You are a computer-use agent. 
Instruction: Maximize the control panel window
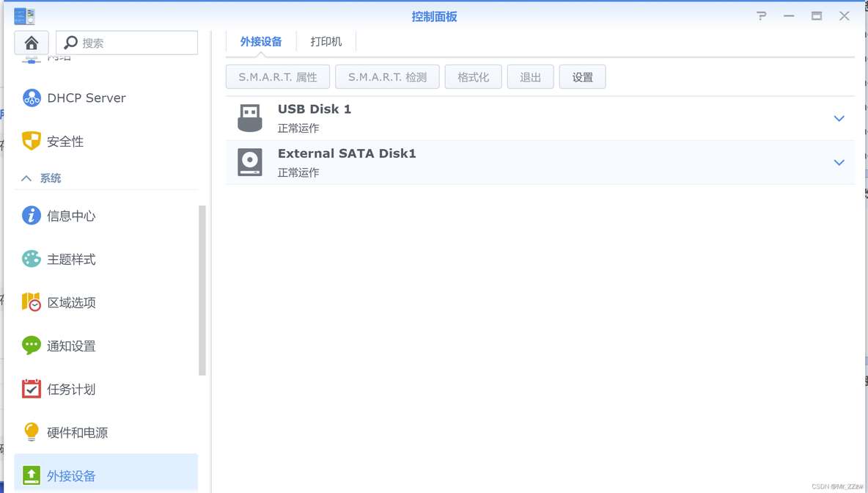(817, 16)
